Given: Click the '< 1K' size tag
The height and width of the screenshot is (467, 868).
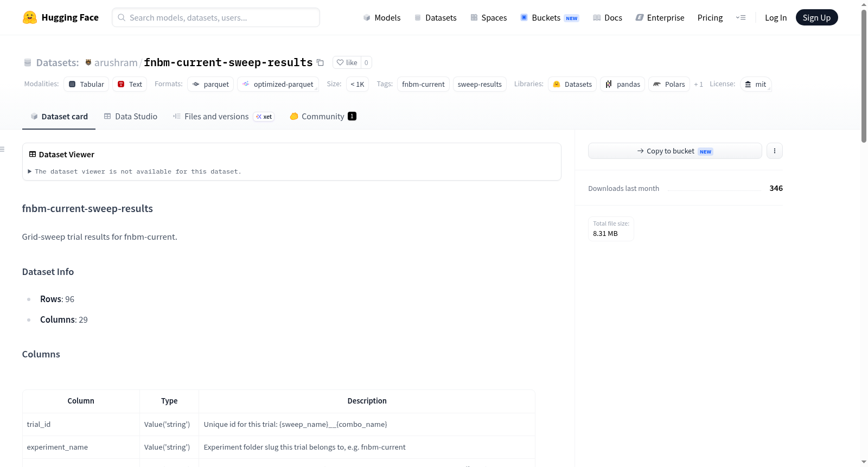Looking at the screenshot, I should [358, 84].
